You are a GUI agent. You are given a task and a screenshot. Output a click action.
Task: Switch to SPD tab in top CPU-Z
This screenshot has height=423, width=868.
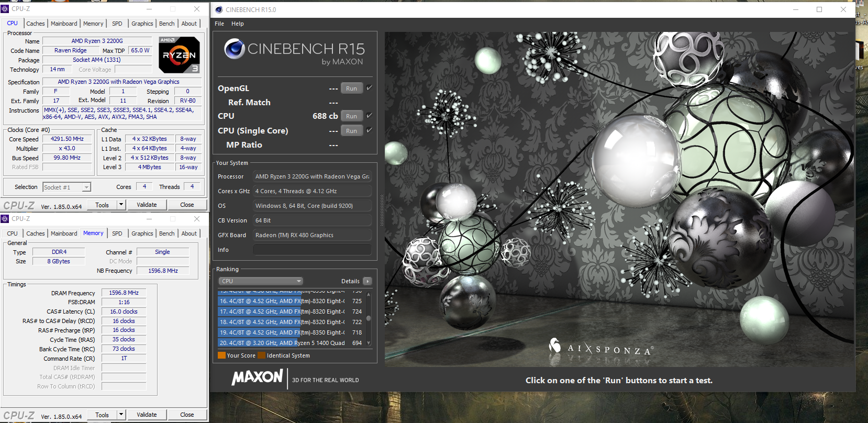(117, 24)
